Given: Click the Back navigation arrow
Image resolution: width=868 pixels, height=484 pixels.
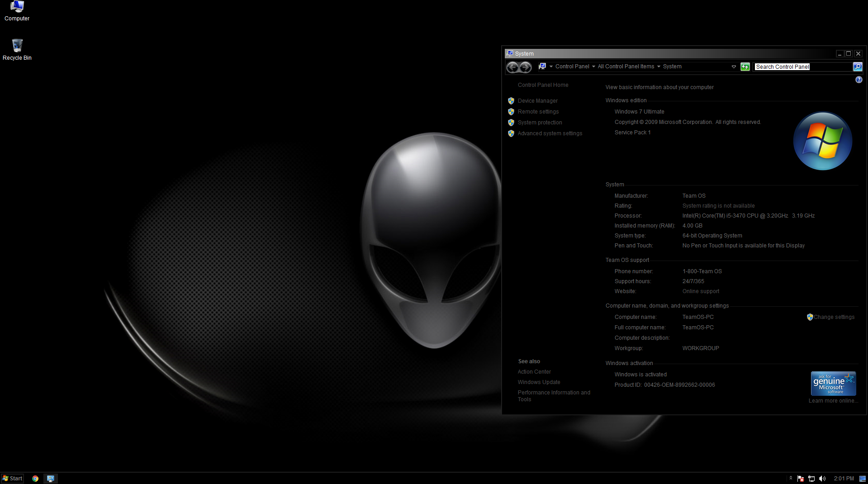Looking at the screenshot, I should [512, 67].
